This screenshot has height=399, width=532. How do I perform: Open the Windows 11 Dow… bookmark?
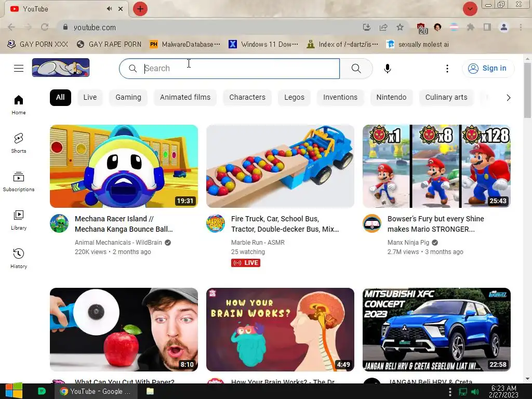tap(263, 45)
